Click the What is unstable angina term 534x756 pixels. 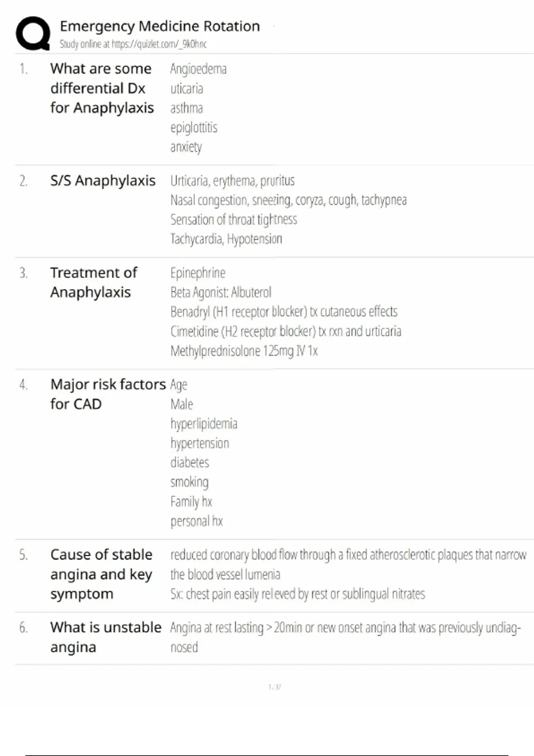105,637
